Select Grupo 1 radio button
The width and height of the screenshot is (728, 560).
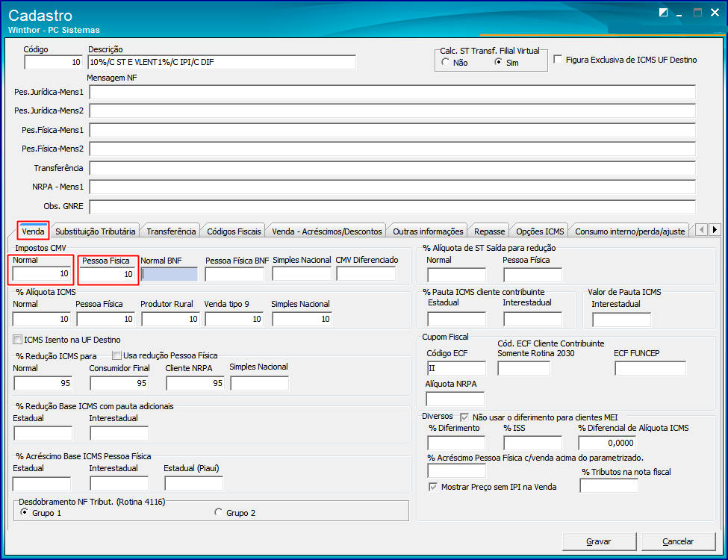pos(24,512)
